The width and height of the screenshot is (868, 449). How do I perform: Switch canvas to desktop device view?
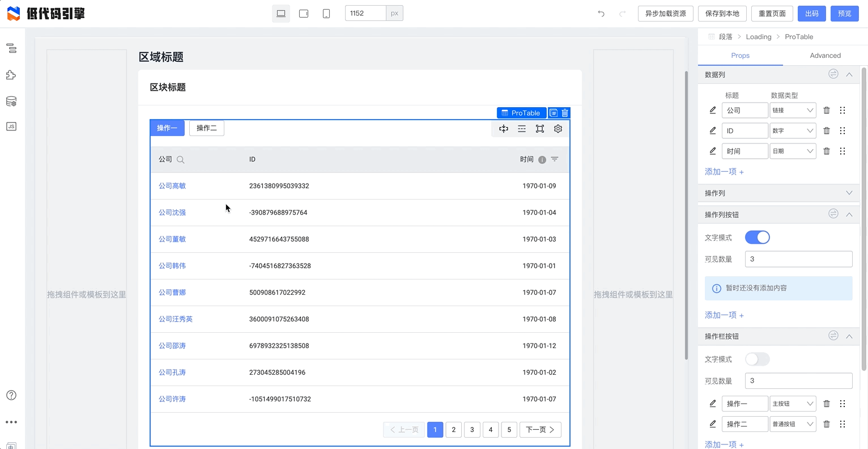tap(281, 14)
